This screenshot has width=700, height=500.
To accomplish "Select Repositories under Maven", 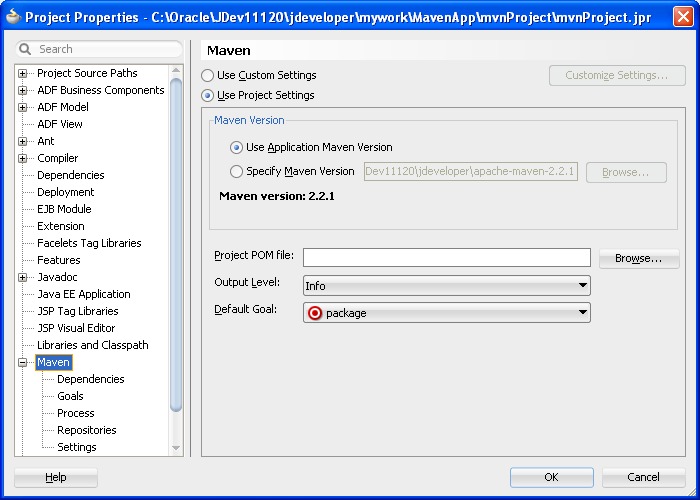I will (87, 430).
